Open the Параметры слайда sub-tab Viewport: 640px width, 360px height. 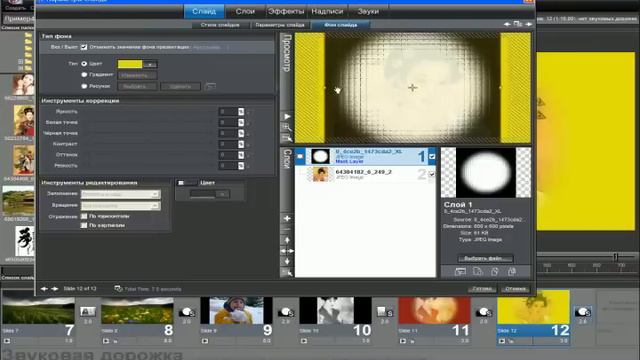[280, 25]
